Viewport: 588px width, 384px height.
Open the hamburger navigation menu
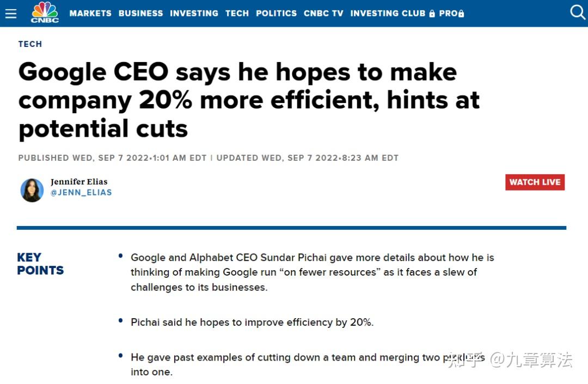pyautogui.click(x=11, y=13)
